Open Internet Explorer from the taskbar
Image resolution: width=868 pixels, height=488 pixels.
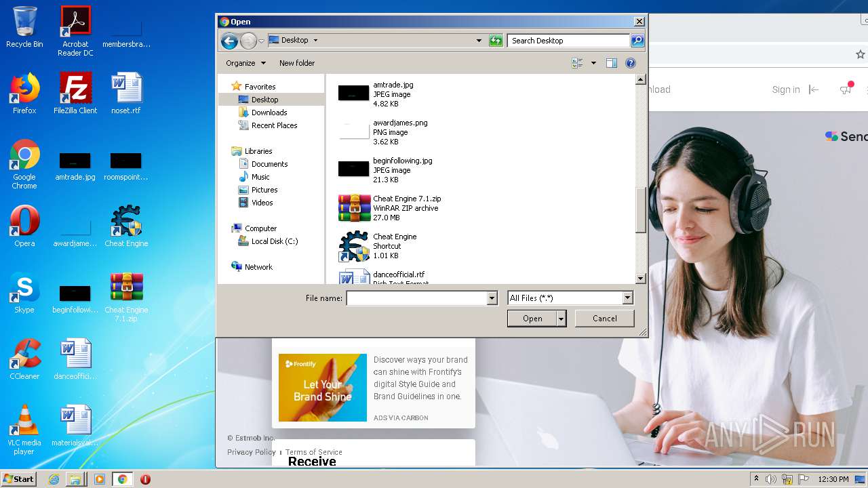54,479
